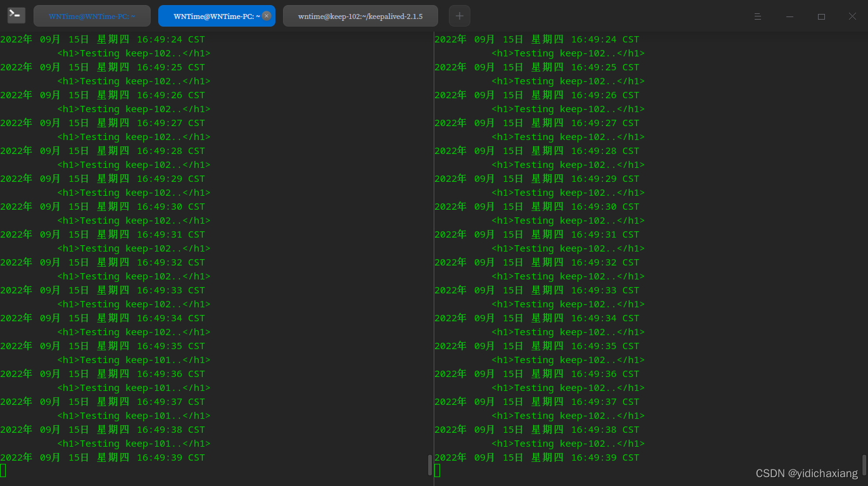Focus the cursor prompt in left pane

pos(3,470)
